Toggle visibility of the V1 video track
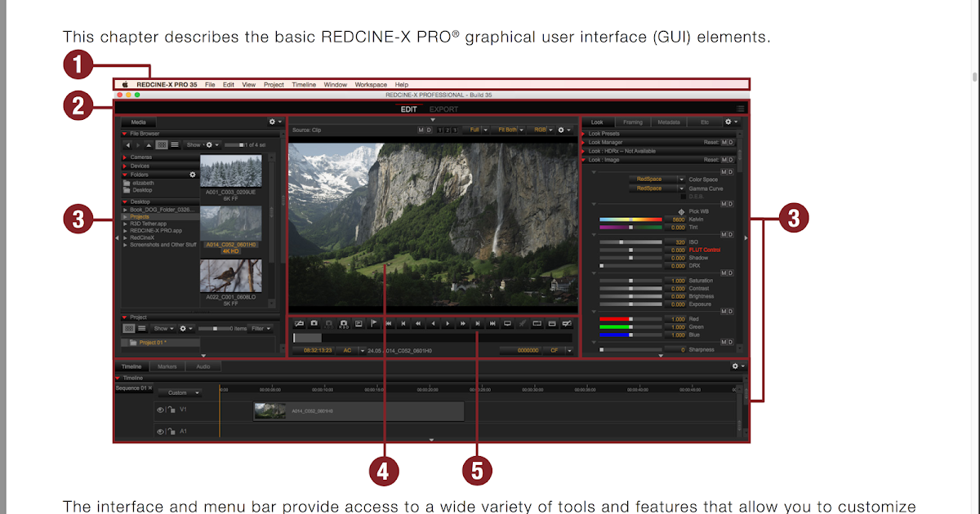980x514 pixels. (160, 410)
